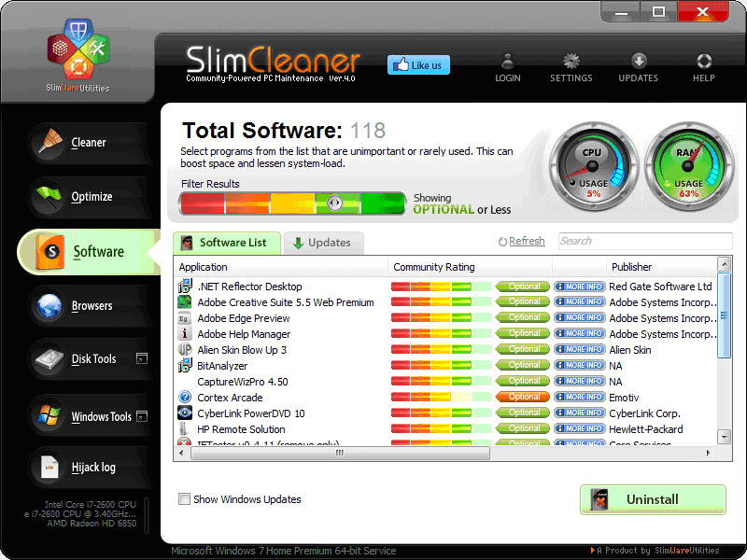Select the CaptureWizPro 4.50 row
Image resolution: width=747 pixels, height=560 pixels.
445,382
